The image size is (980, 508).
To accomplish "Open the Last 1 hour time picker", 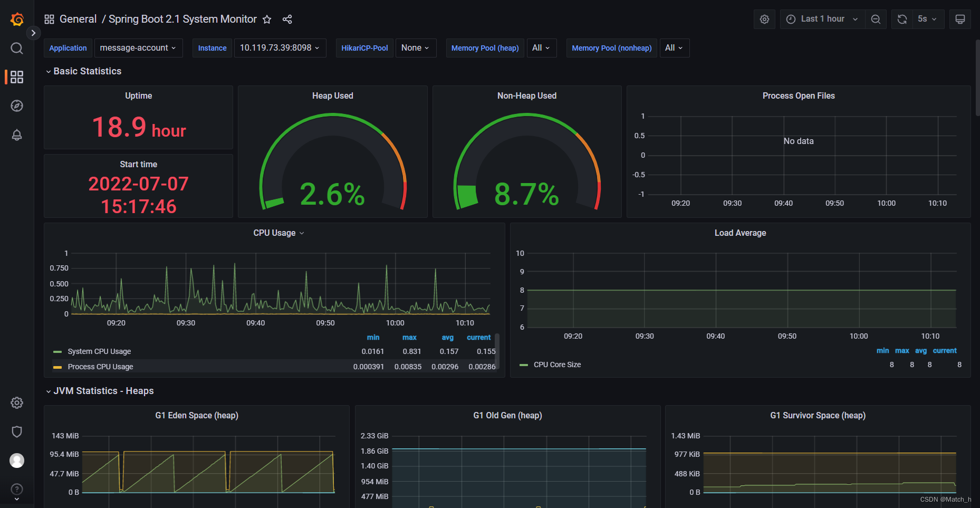I will 822,19.
